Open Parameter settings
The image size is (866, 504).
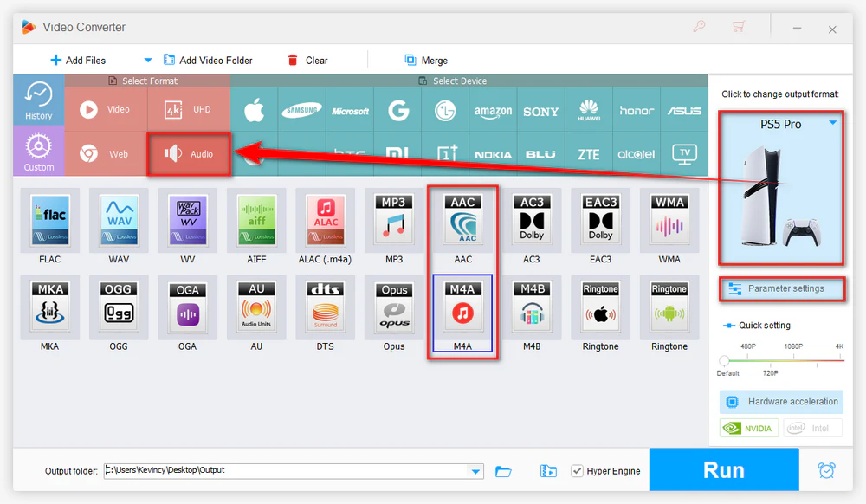(x=781, y=288)
